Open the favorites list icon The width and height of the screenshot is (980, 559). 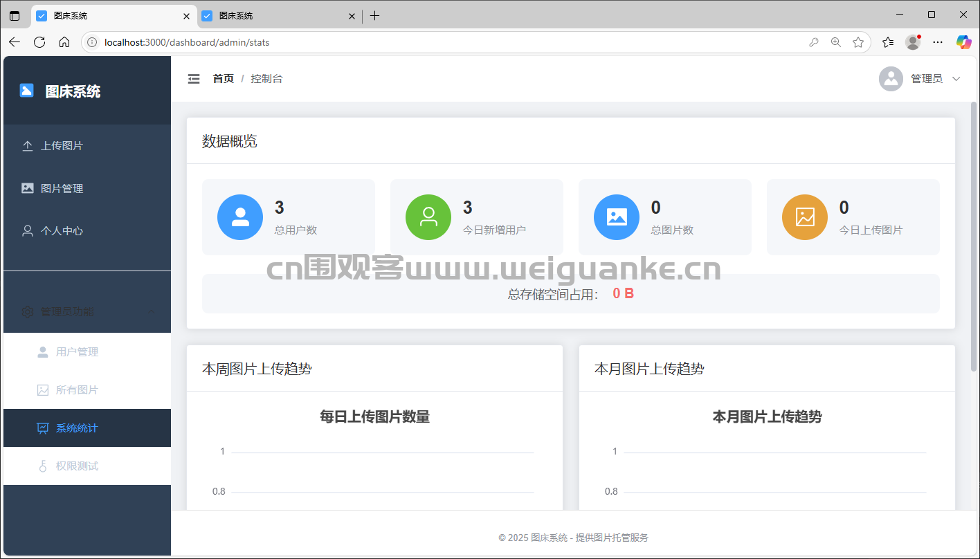[x=888, y=42]
